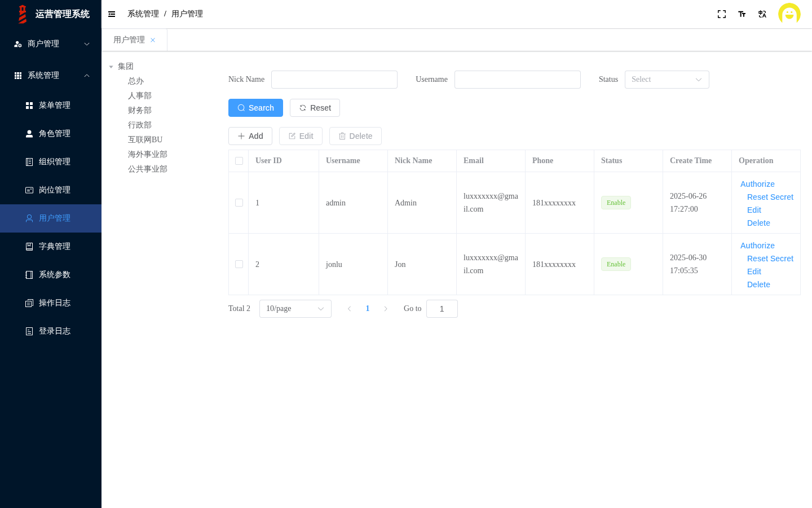
Task: Click the Reset button
Action: point(315,108)
